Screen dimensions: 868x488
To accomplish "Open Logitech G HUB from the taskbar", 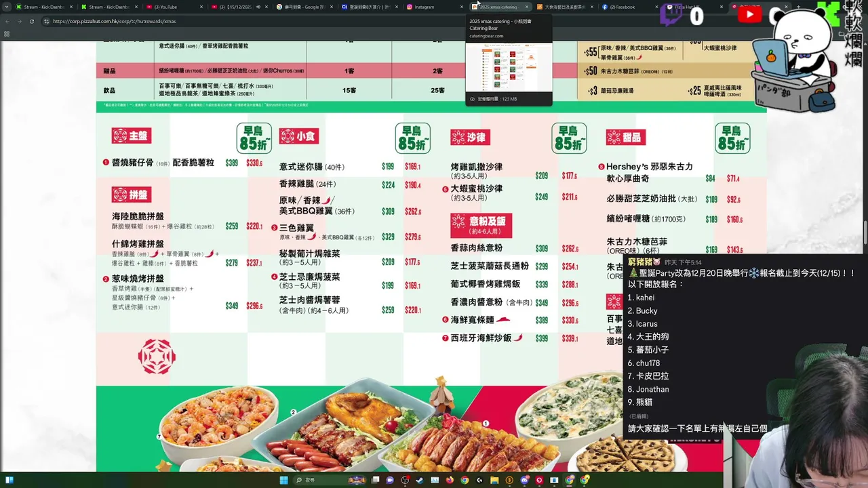I will 479,480.
